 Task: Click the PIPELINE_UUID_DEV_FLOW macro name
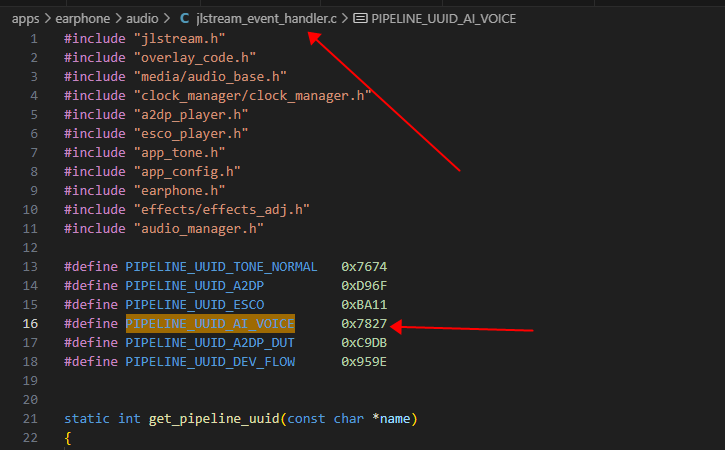[210, 361]
